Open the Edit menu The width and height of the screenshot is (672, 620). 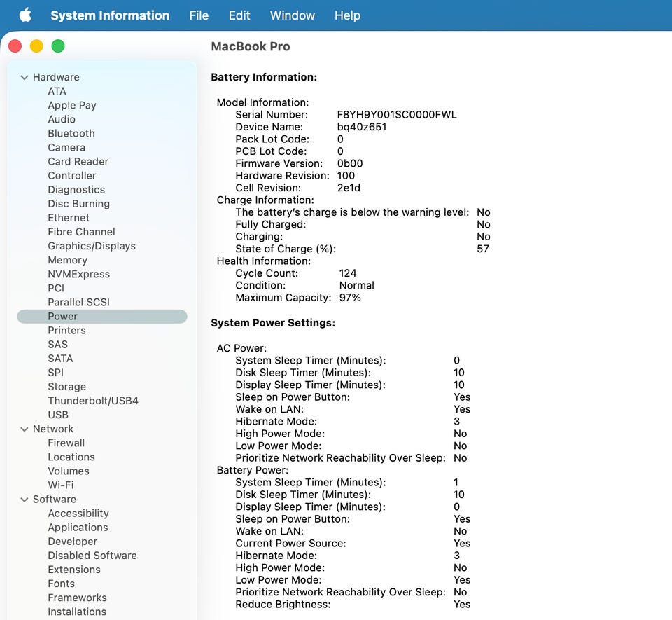(239, 15)
